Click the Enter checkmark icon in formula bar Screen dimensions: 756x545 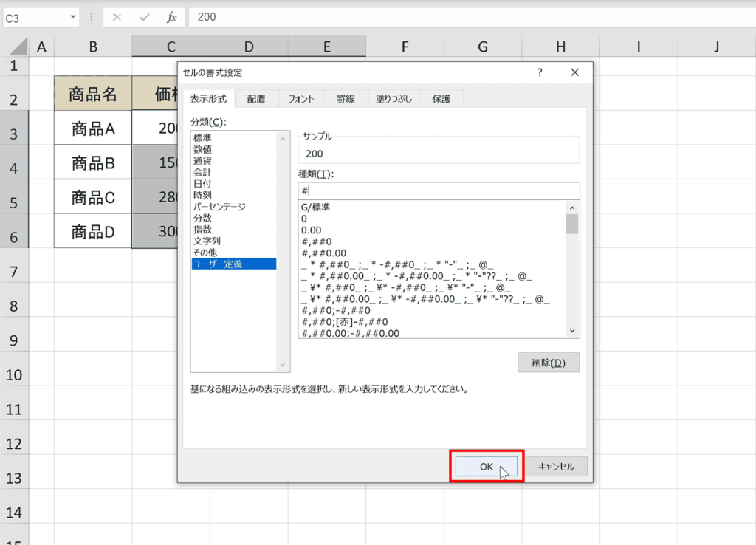[x=145, y=18]
